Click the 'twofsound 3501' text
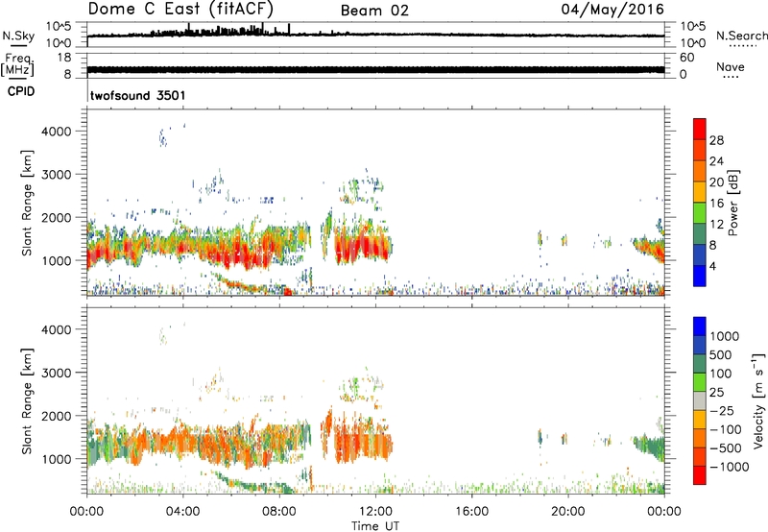This screenshot has width=768, height=532. point(137,95)
